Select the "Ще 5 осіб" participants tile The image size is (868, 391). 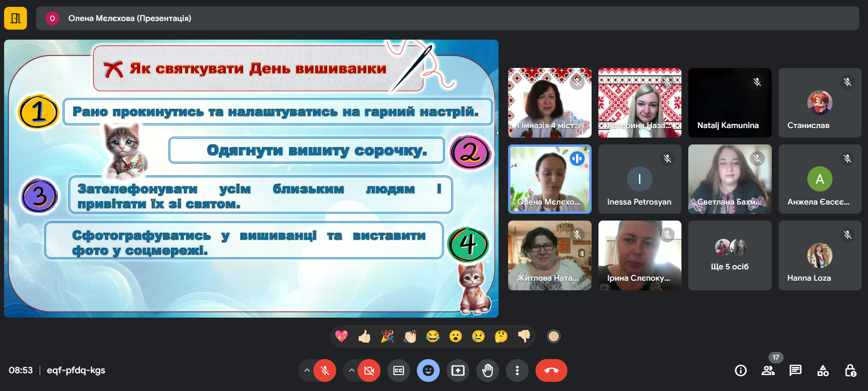pos(729,255)
